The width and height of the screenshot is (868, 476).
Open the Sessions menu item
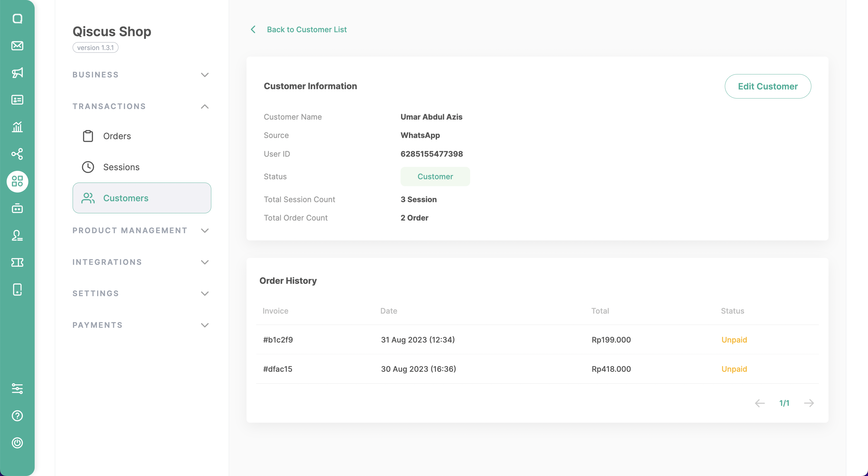[x=121, y=167]
